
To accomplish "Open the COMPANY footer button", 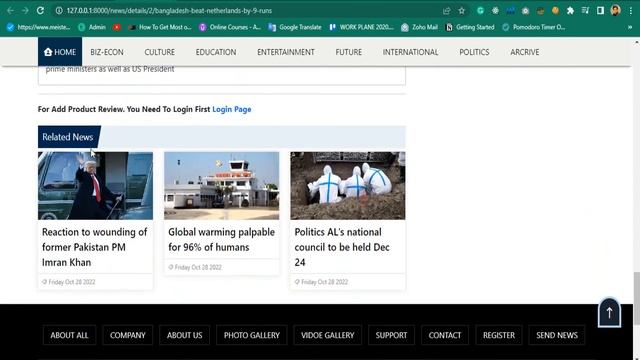I will coord(128,335).
